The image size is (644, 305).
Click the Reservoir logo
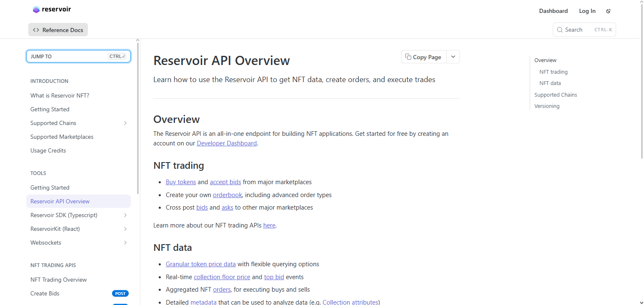click(52, 10)
